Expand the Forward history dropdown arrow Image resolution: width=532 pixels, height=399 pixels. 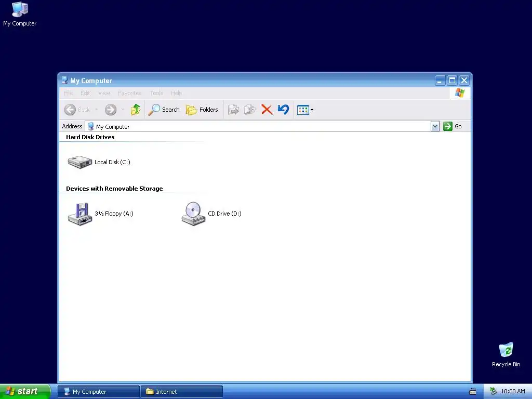123,110
